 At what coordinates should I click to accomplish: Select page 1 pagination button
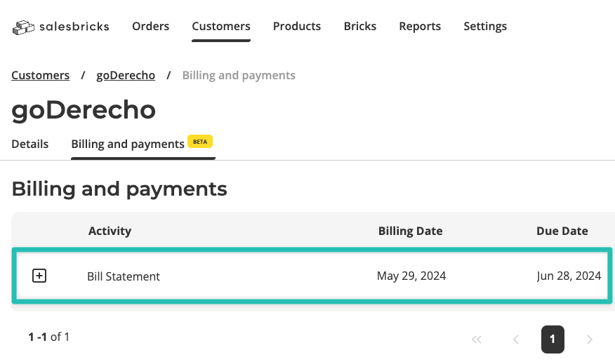tap(553, 339)
